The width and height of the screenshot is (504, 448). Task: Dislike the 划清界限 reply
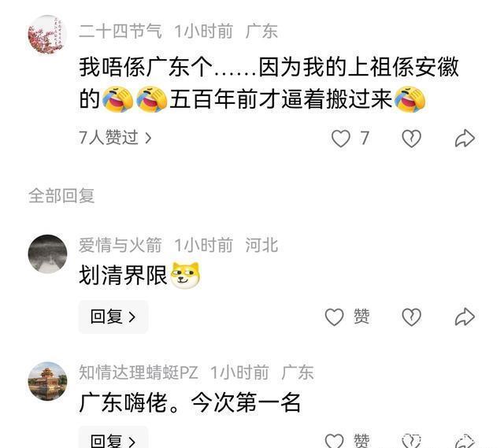[x=411, y=317]
